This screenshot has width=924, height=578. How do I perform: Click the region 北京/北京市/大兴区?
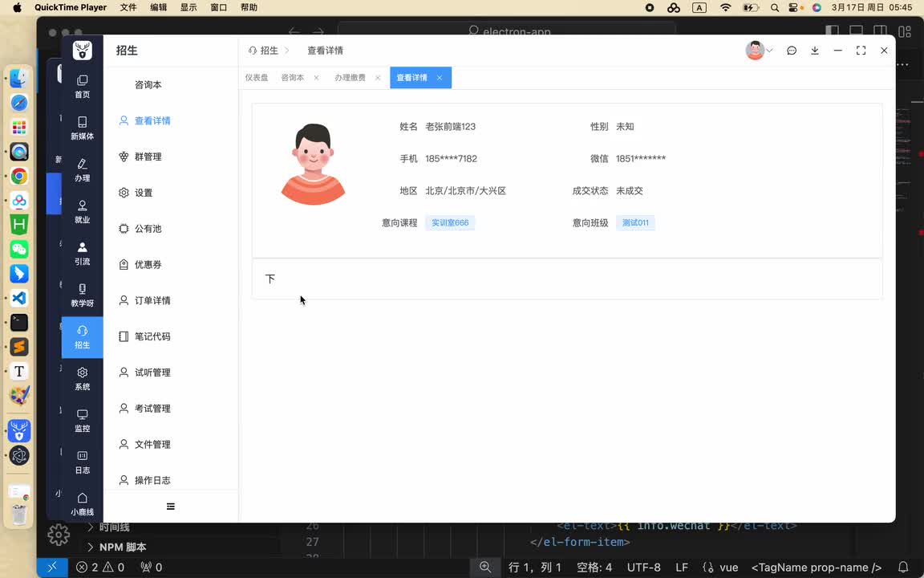(465, 191)
